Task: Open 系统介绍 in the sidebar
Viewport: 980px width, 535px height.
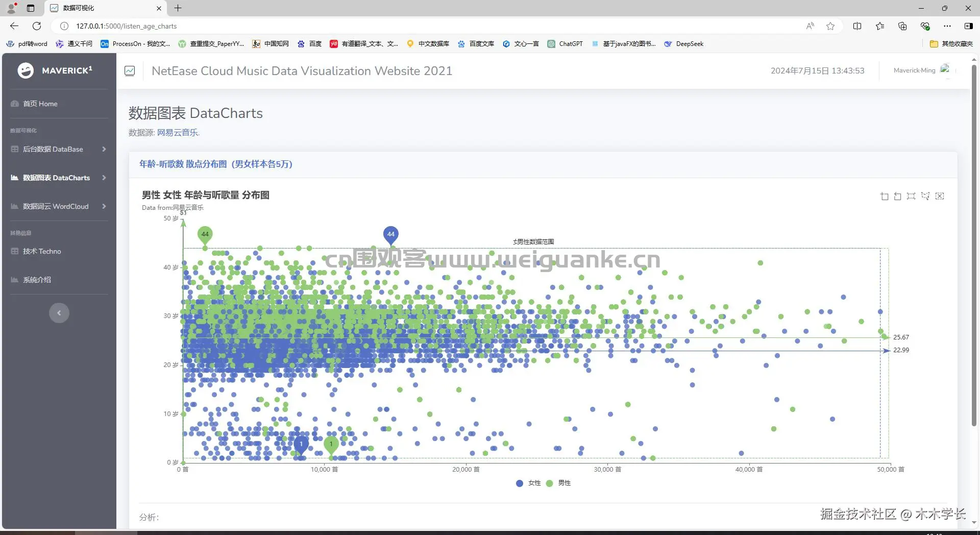Action: click(37, 280)
